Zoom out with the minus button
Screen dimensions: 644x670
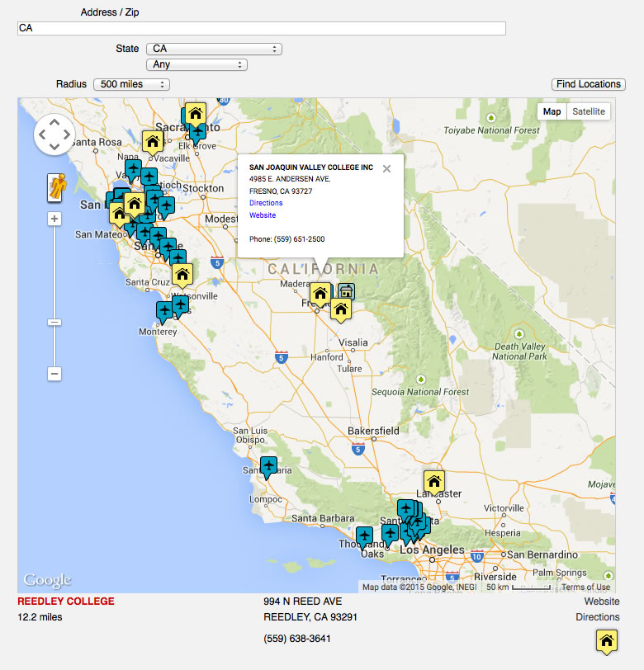click(x=54, y=374)
